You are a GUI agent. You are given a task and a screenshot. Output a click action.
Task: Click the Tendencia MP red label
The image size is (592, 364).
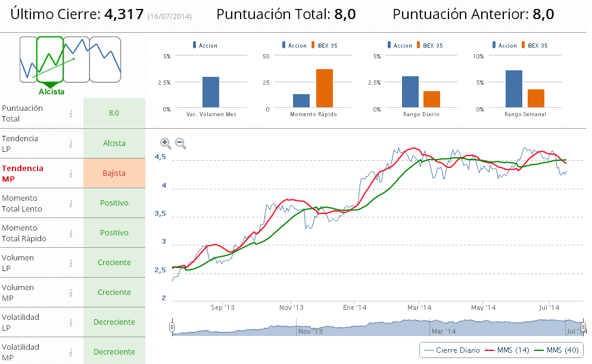coord(22,174)
